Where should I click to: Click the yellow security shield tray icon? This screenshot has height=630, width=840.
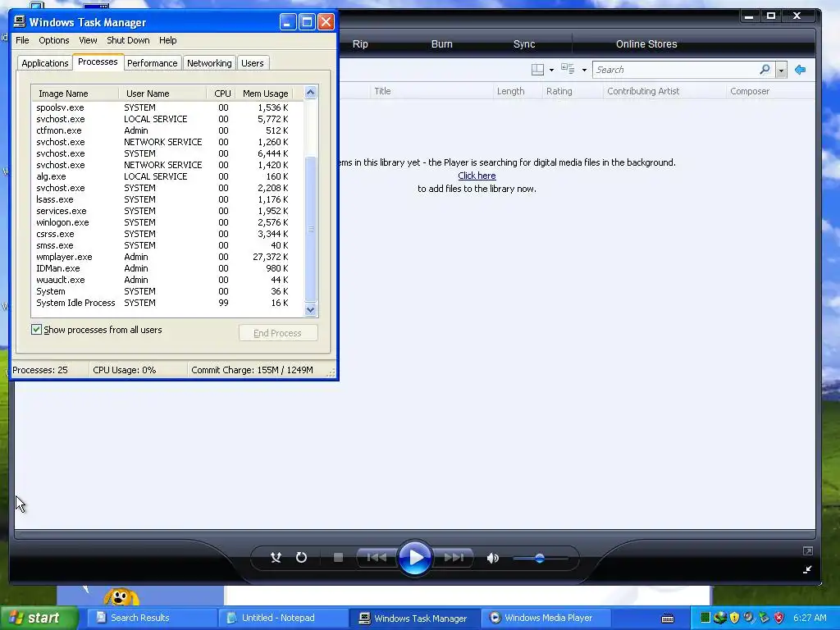click(x=734, y=618)
